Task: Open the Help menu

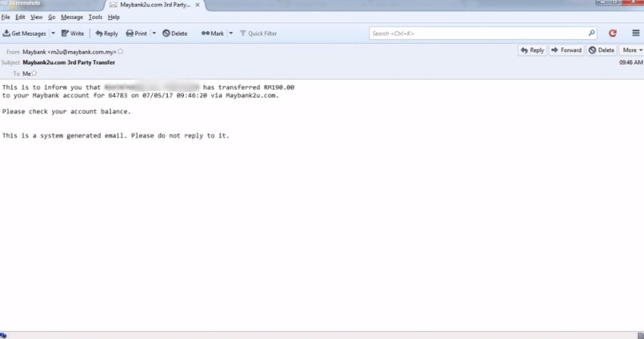Action: point(114,18)
